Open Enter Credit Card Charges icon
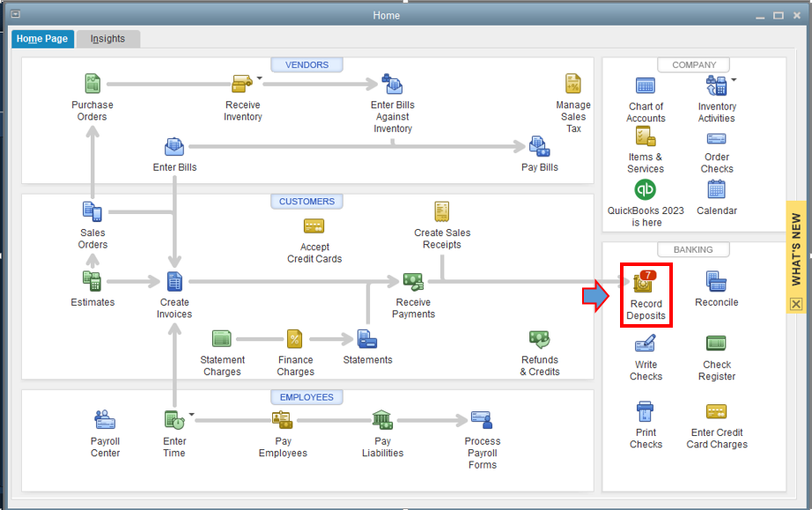This screenshot has width=812, height=510. 717,411
